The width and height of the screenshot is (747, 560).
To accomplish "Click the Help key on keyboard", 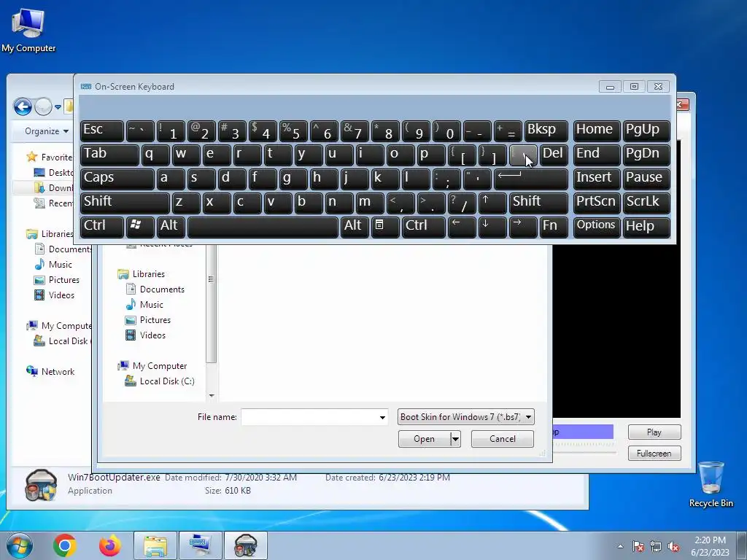I will 646,226.
